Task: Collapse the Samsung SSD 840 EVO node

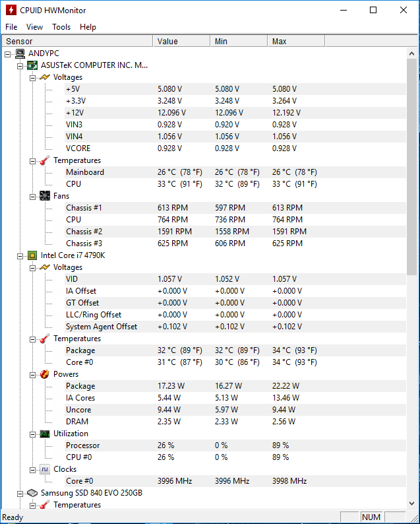Action: click(20, 494)
